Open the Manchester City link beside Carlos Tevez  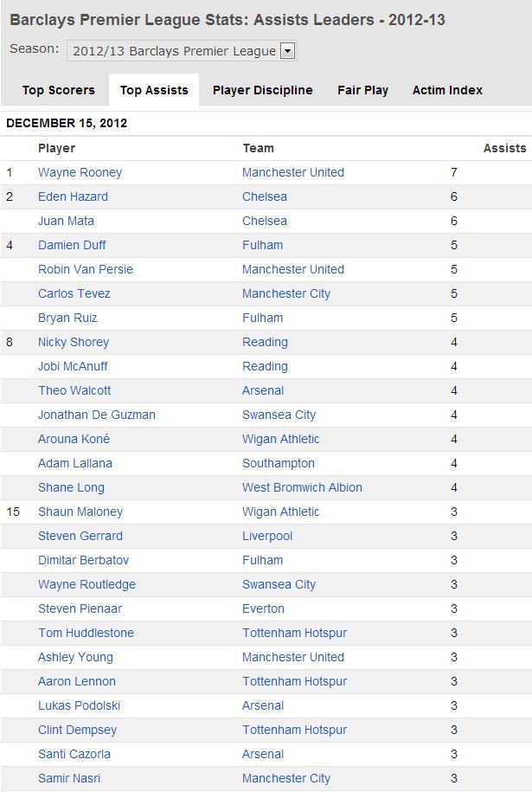tap(286, 294)
